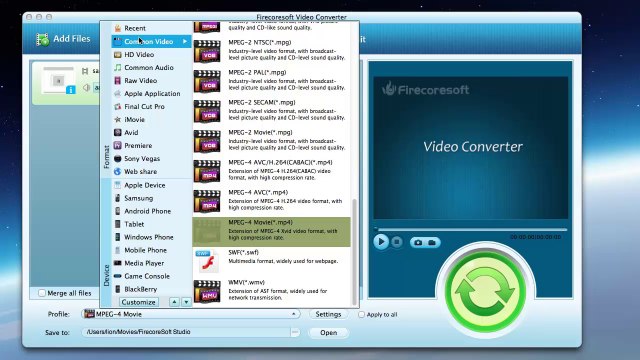Click the MPEG-4 AVC MP4 film icon

point(207,201)
